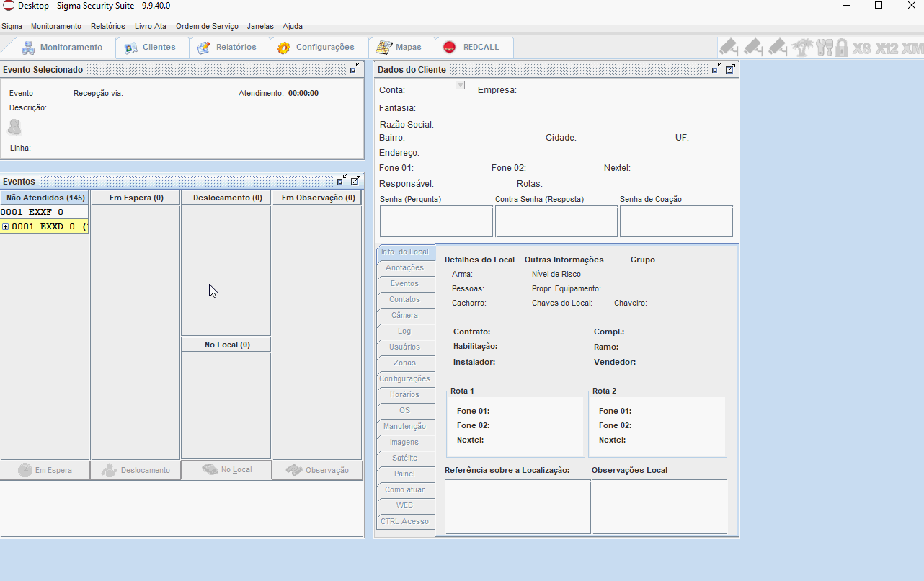
Task: Click the padlock icon in toolbar
Action: (841, 48)
